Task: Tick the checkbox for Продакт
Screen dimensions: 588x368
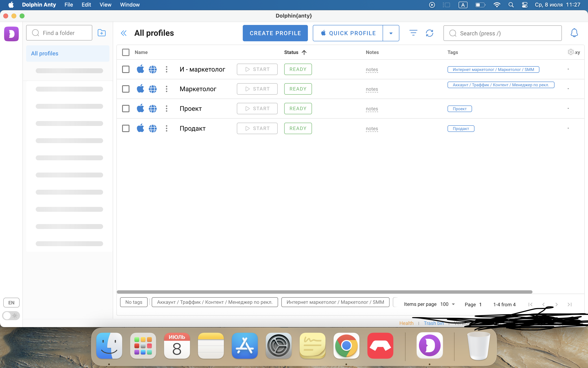Action: pyautogui.click(x=126, y=128)
